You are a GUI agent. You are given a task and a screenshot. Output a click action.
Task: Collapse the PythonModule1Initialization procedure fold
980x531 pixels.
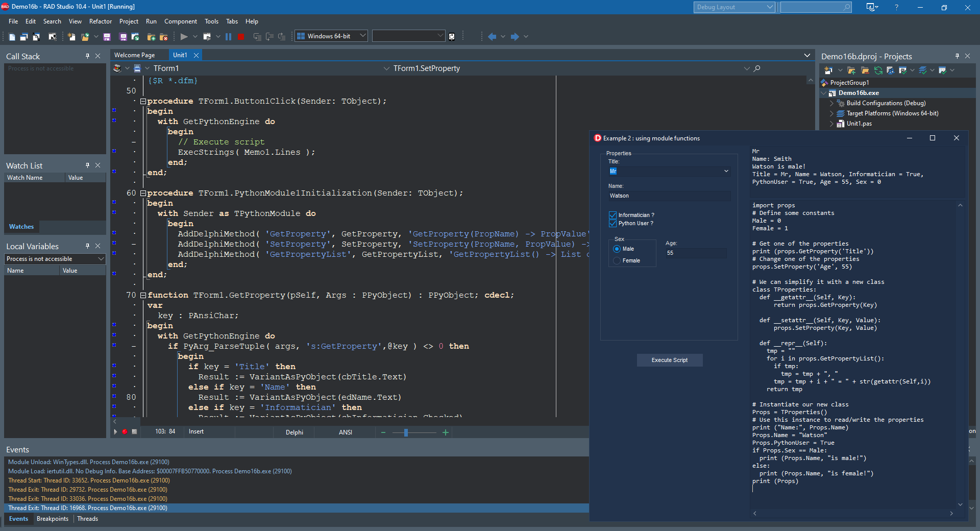[x=143, y=193]
